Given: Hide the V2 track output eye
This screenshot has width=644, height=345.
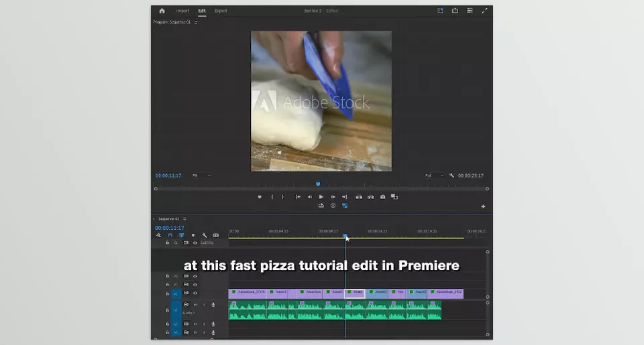Looking at the screenshot, I should [x=195, y=285].
